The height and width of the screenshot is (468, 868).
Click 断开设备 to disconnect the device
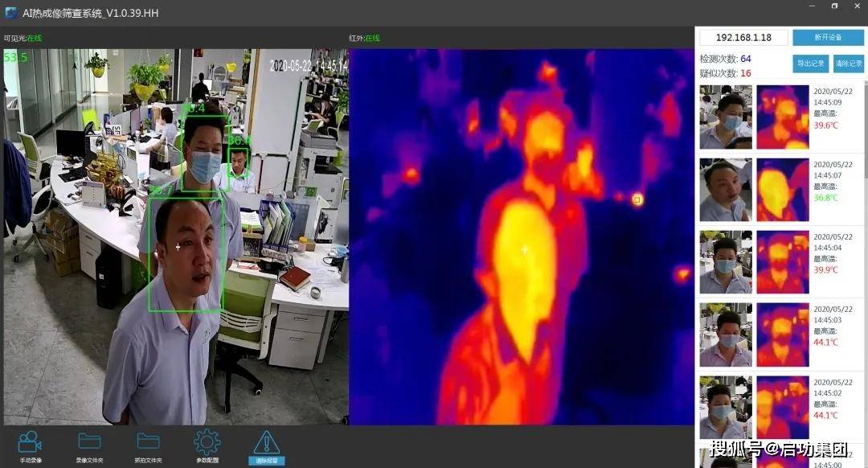pos(828,38)
